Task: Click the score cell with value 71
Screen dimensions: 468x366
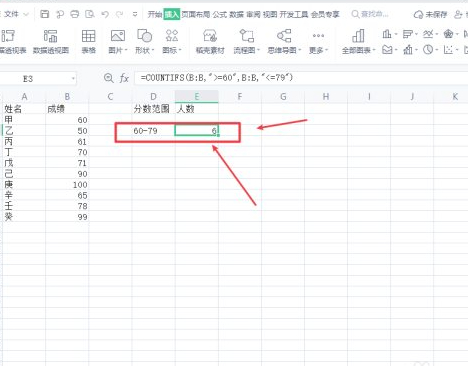Action: pyautogui.click(x=67, y=163)
